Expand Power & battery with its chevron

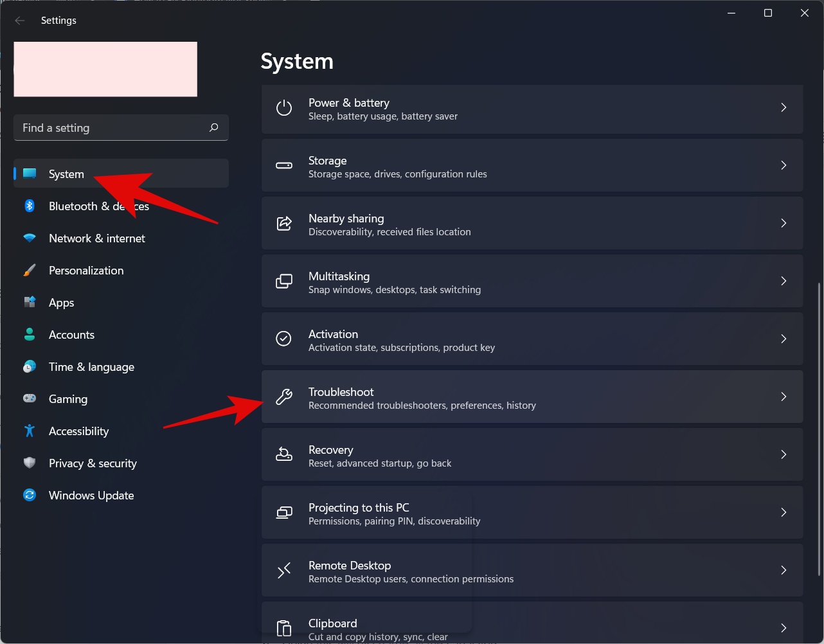(x=784, y=107)
